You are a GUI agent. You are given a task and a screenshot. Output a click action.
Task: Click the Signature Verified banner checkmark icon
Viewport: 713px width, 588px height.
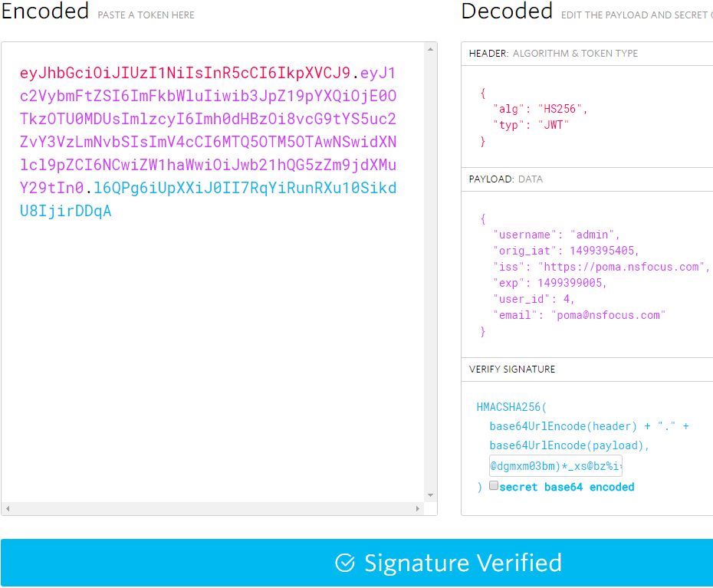point(345,563)
